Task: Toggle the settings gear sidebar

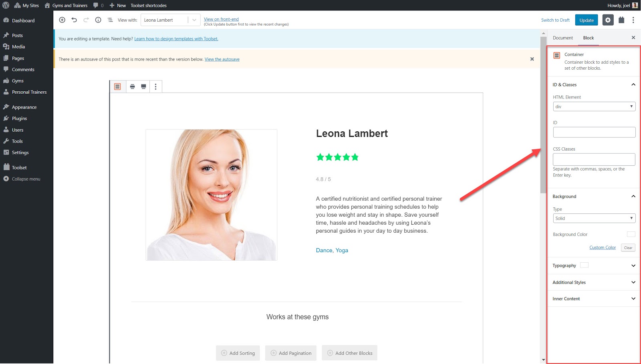Action: coord(608,20)
